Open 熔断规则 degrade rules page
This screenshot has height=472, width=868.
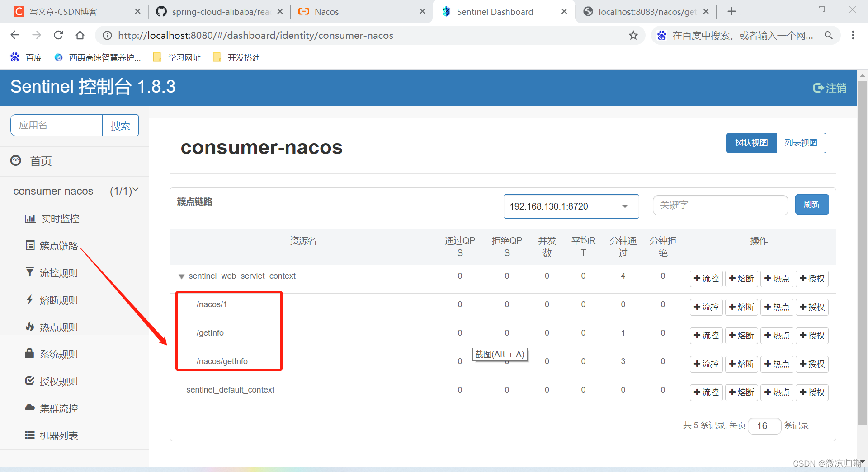click(x=52, y=300)
